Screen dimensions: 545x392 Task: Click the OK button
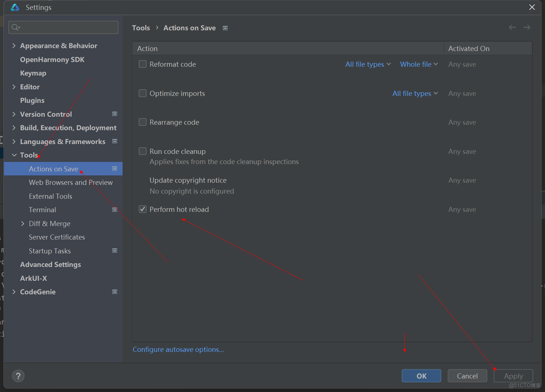421,376
